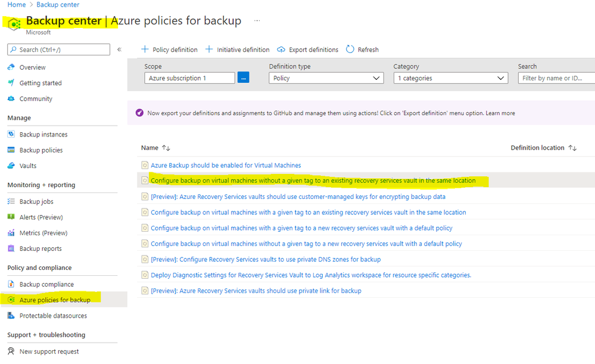Select New support request

[49, 351]
